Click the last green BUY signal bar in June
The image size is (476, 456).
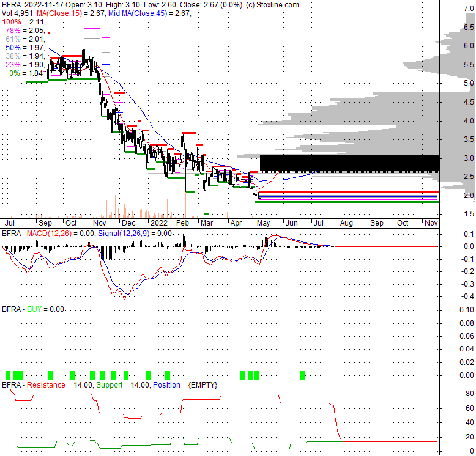303,375
